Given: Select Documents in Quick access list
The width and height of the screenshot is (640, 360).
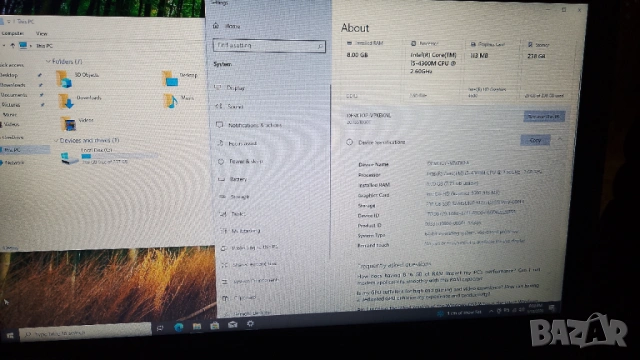Looking at the screenshot, I should click(x=13, y=95).
